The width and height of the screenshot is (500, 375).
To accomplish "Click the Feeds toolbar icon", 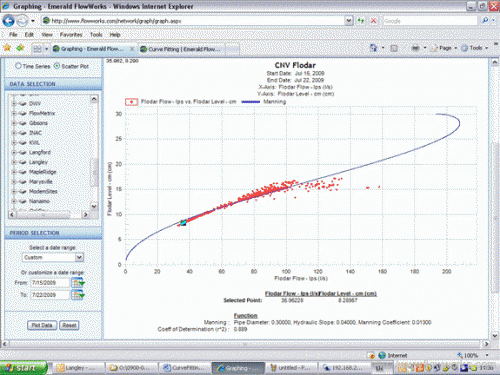I will tap(394, 48).
